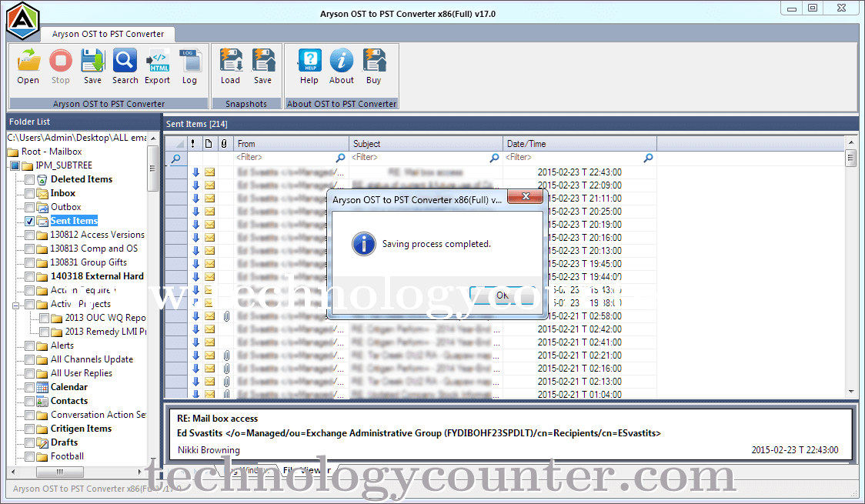
Task: Open the Help icon
Action: pos(309,61)
